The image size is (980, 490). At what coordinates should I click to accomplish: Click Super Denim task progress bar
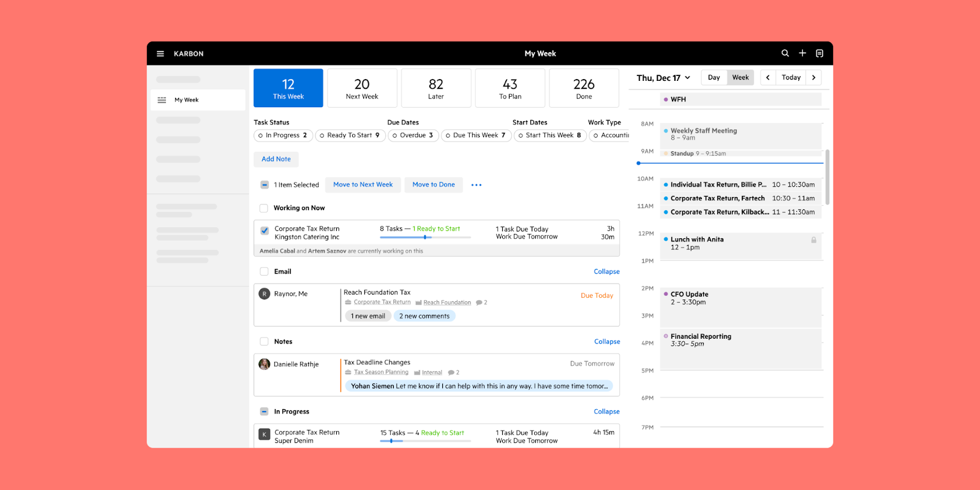pyautogui.click(x=425, y=441)
